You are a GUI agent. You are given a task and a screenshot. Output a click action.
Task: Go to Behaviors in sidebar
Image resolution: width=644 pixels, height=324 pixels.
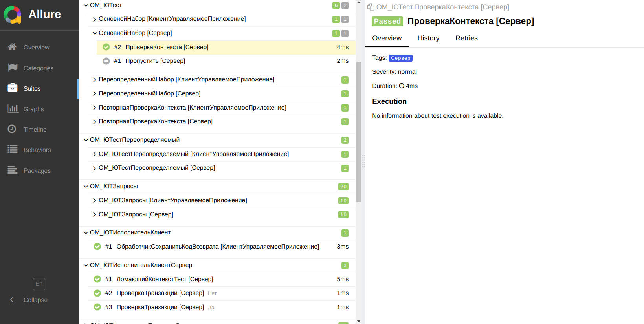(x=37, y=150)
